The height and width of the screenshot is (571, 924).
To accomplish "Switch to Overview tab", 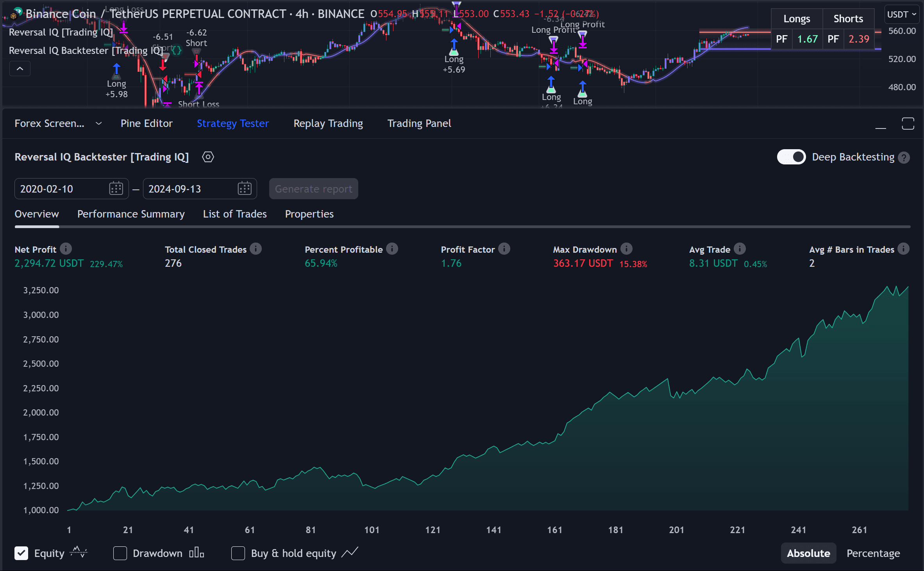I will tap(37, 214).
